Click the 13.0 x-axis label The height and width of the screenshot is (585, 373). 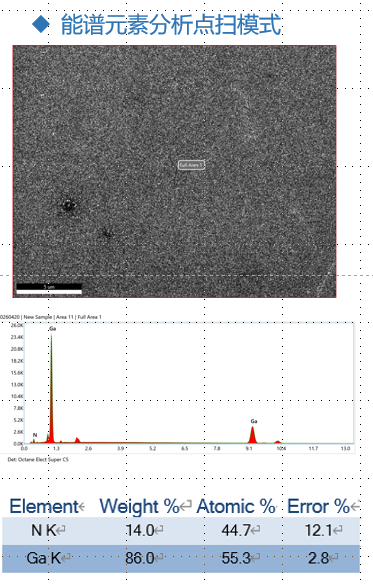[x=345, y=448]
